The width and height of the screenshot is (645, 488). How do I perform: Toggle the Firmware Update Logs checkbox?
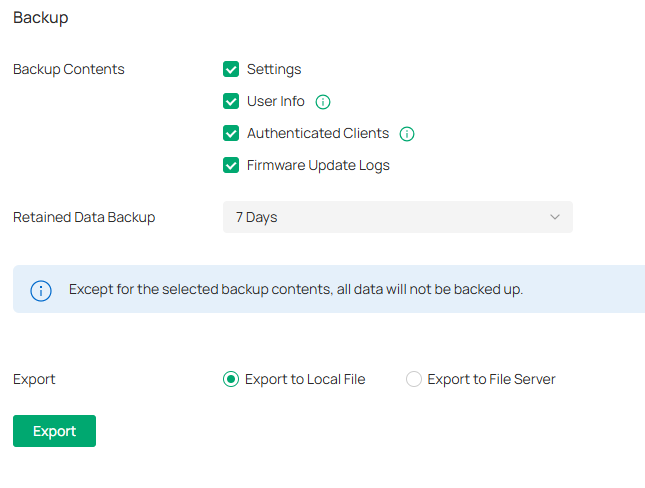(231, 166)
